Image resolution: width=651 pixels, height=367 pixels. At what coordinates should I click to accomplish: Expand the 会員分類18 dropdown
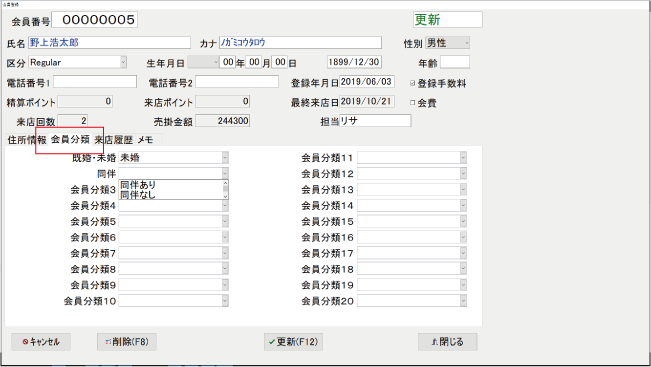463,269
